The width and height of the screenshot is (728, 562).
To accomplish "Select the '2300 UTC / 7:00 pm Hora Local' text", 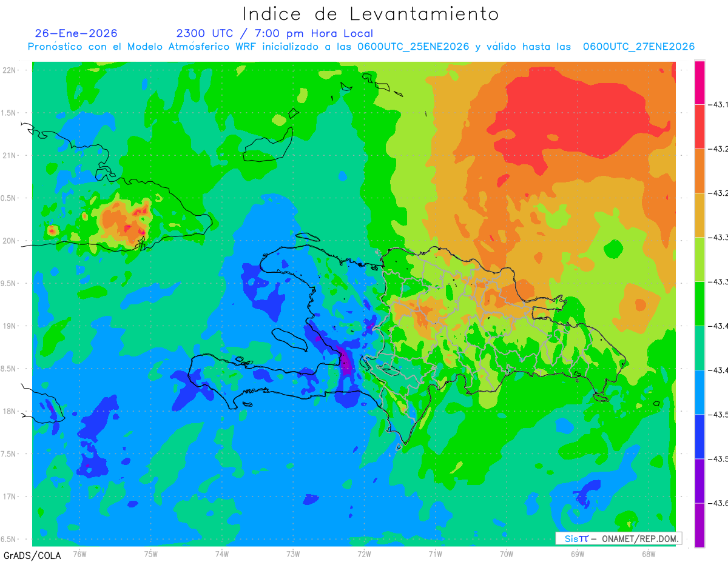I will pos(275,33).
